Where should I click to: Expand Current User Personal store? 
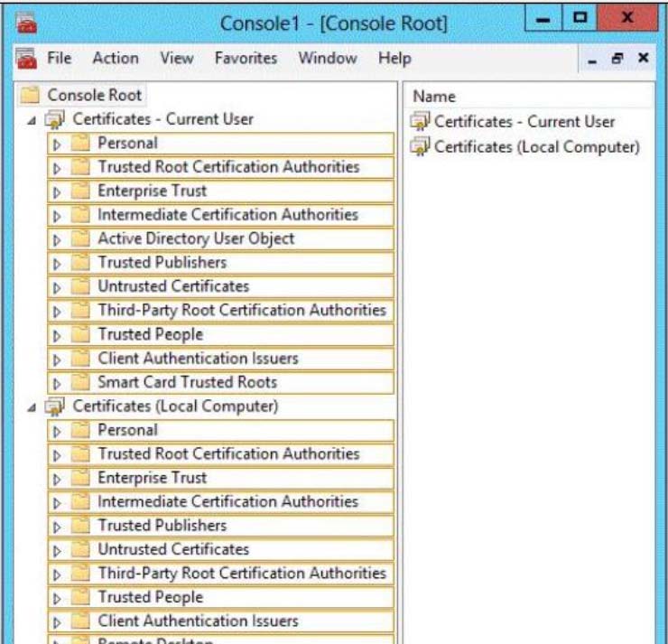57,145
